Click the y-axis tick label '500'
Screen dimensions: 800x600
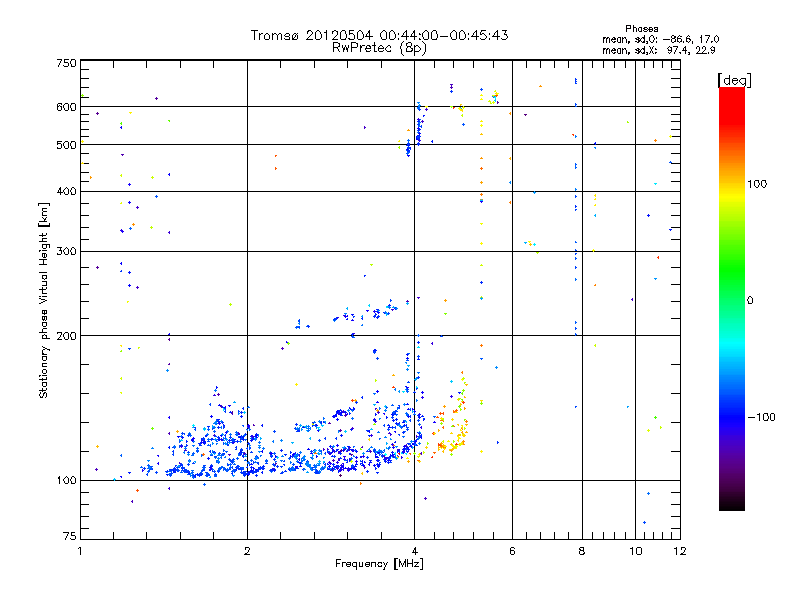coord(66,145)
